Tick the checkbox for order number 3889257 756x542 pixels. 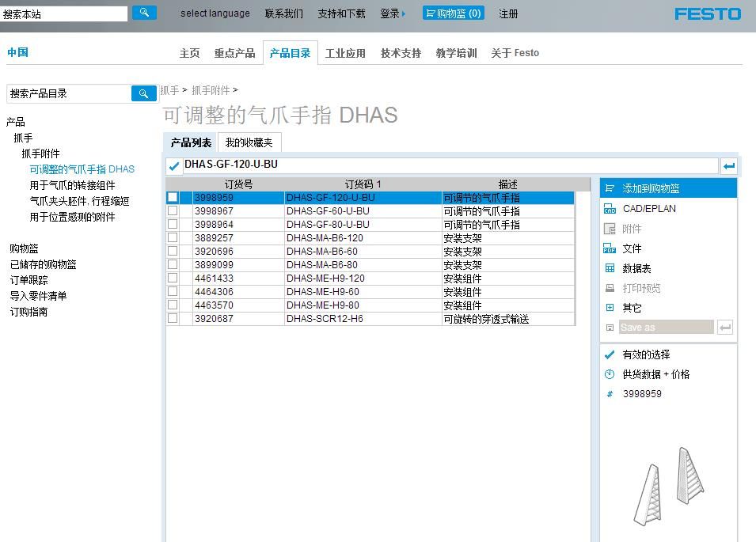pos(173,237)
